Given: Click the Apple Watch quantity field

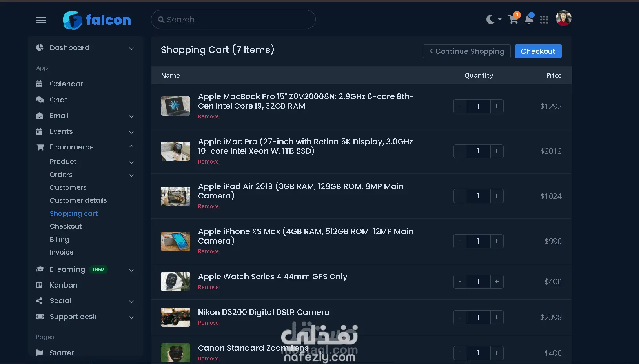Looking at the screenshot, I should click(x=478, y=282).
